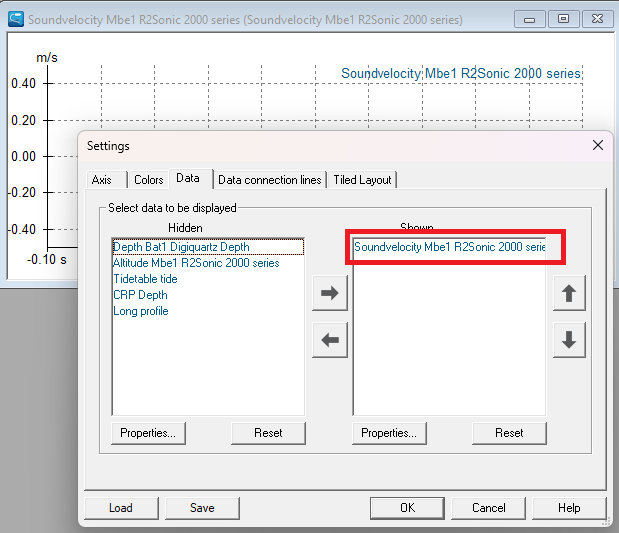
Task: Open the Data connection lines tab
Action: tap(270, 180)
